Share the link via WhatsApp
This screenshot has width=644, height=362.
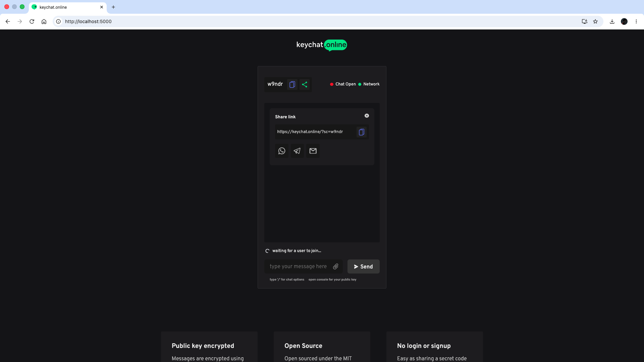coord(282,151)
